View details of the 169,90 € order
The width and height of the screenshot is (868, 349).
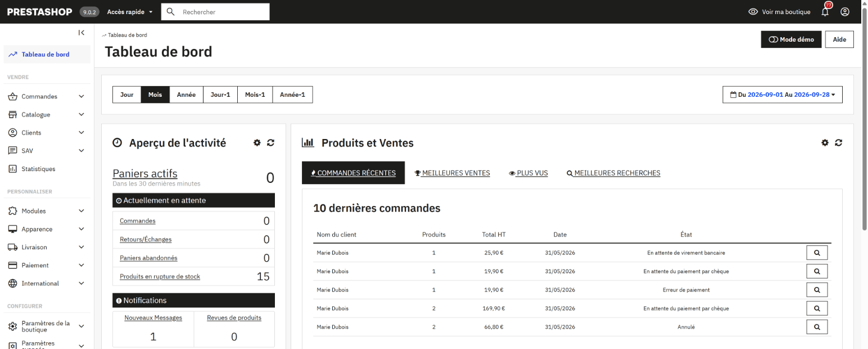tap(817, 308)
